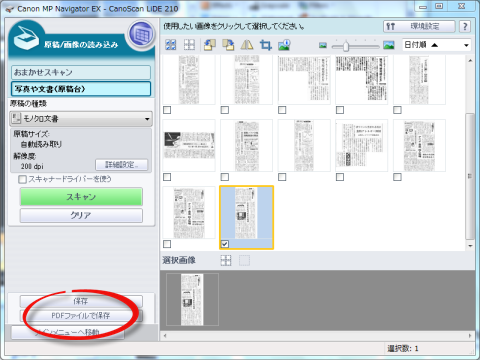Screen dimensions: 480x360
Task: Click the Flip/Invert image icon
Action: point(247,44)
